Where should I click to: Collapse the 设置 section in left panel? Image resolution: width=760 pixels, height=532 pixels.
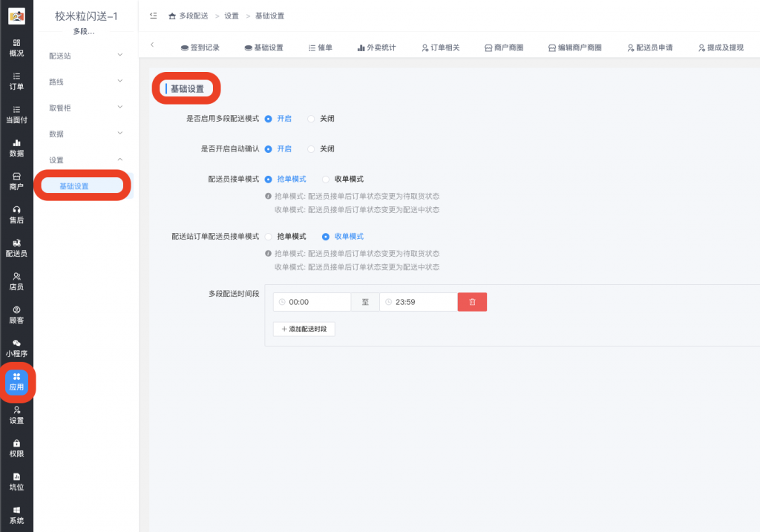tap(84, 159)
